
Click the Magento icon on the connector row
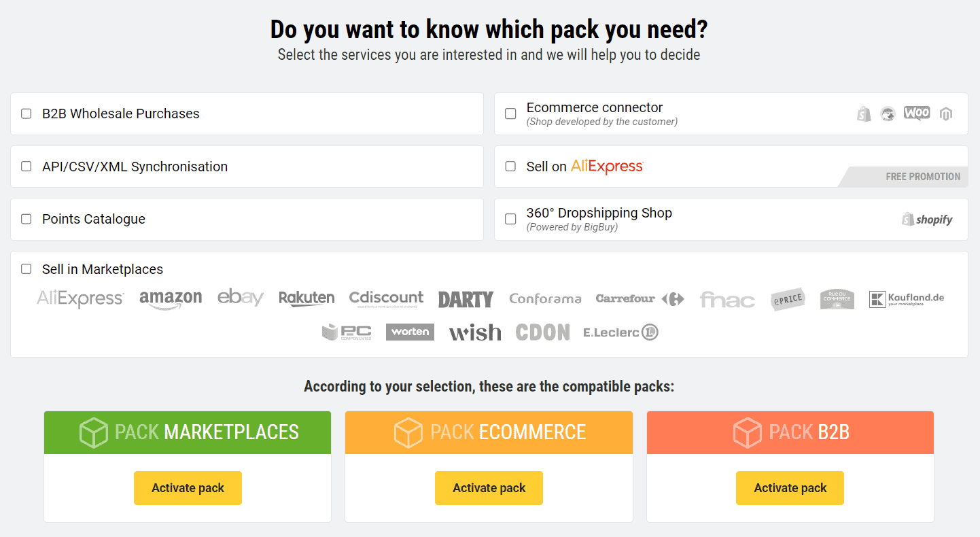point(945,114)
